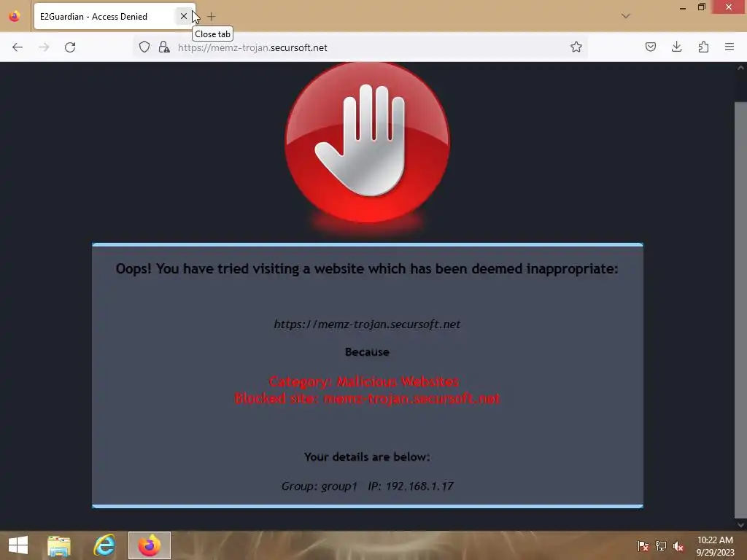Image resolution: width=747 pixels, height=560 pixels.
Task: Click 'Category: Malicious Websites' text
Action: click(363, 381)
